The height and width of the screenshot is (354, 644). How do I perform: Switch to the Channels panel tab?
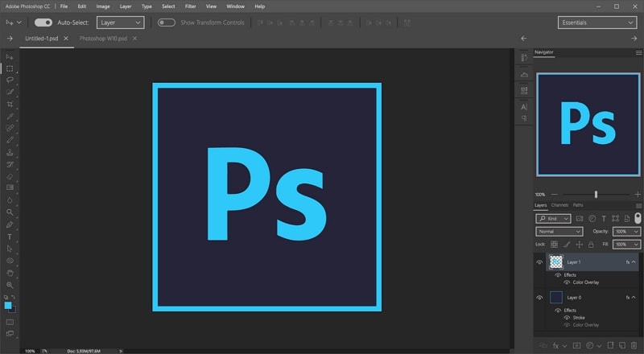click(x=559, y=205)
